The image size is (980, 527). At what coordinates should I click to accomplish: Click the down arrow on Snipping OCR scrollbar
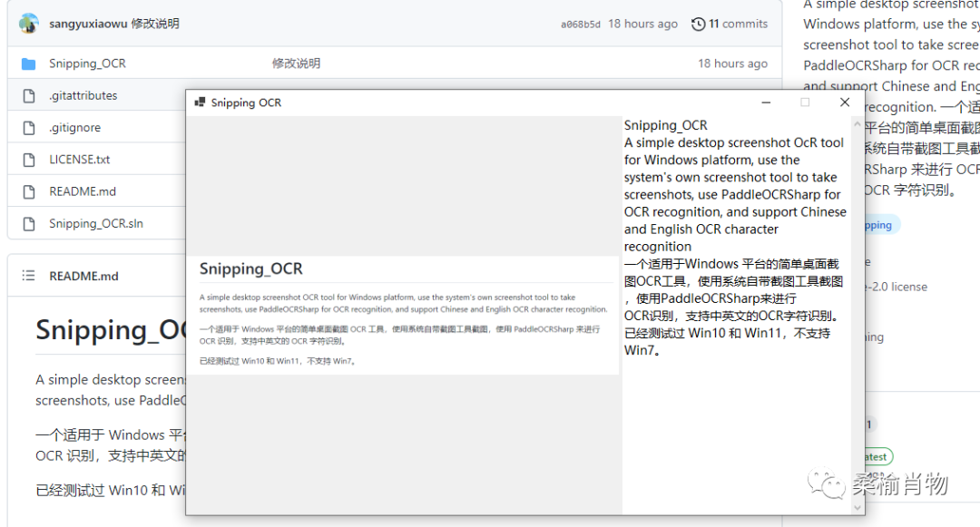click(x=856, y=508)
